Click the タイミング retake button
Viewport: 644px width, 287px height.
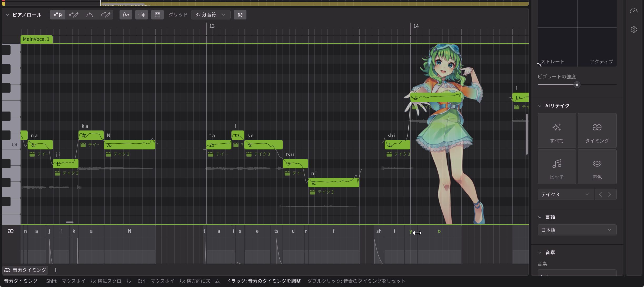[x=597, y=130]
